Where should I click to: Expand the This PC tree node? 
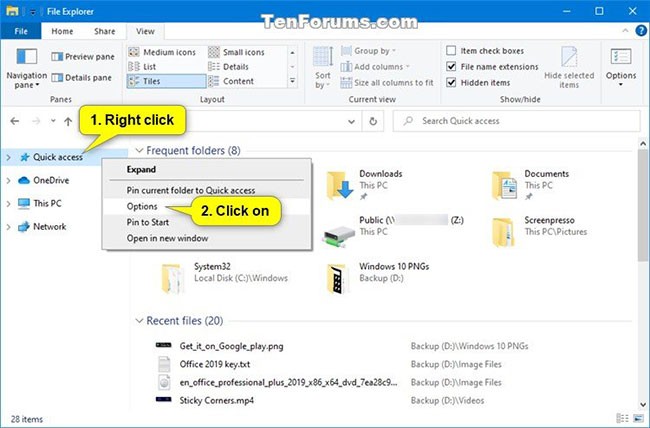9,204
